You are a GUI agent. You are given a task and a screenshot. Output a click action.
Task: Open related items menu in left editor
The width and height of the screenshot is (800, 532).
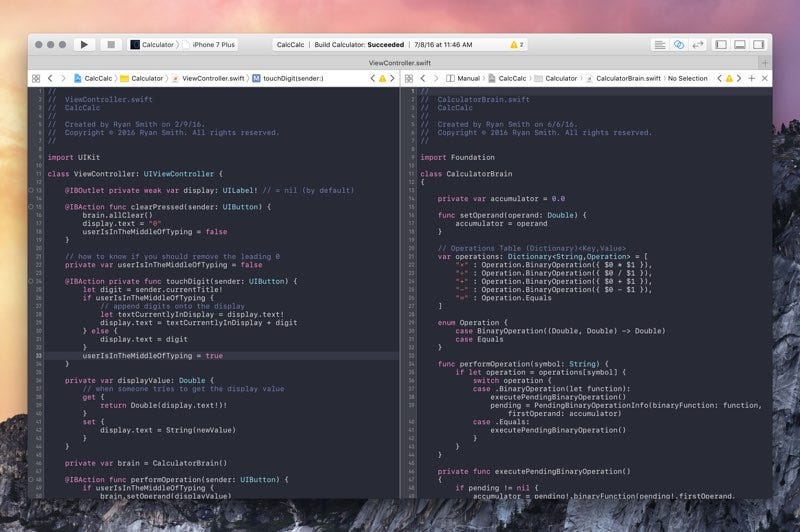[x=36, y=79]
